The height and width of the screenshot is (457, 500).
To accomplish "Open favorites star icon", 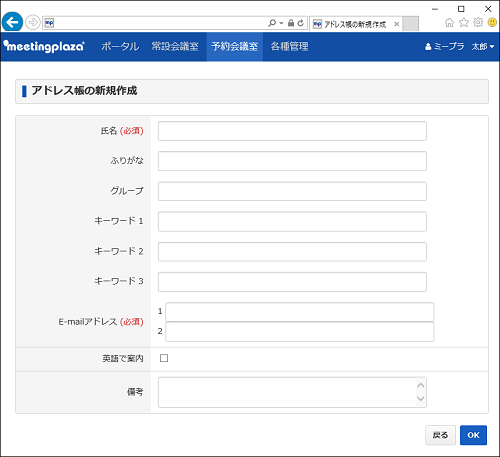I will coord(464,23).
